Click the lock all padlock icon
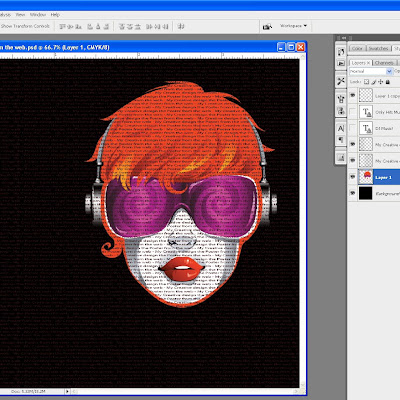Image resolution: width=400 pixels, height=400 pixels. [388, 82]
